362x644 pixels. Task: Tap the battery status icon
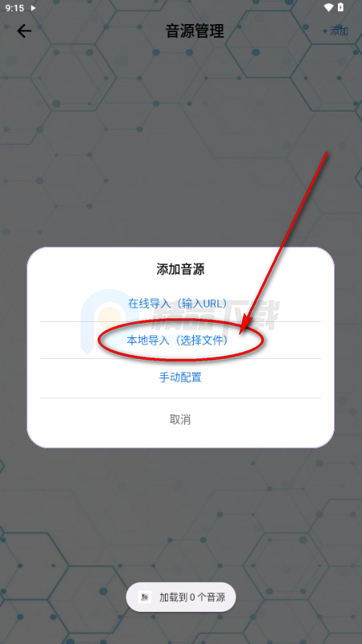tap(340, 7)
